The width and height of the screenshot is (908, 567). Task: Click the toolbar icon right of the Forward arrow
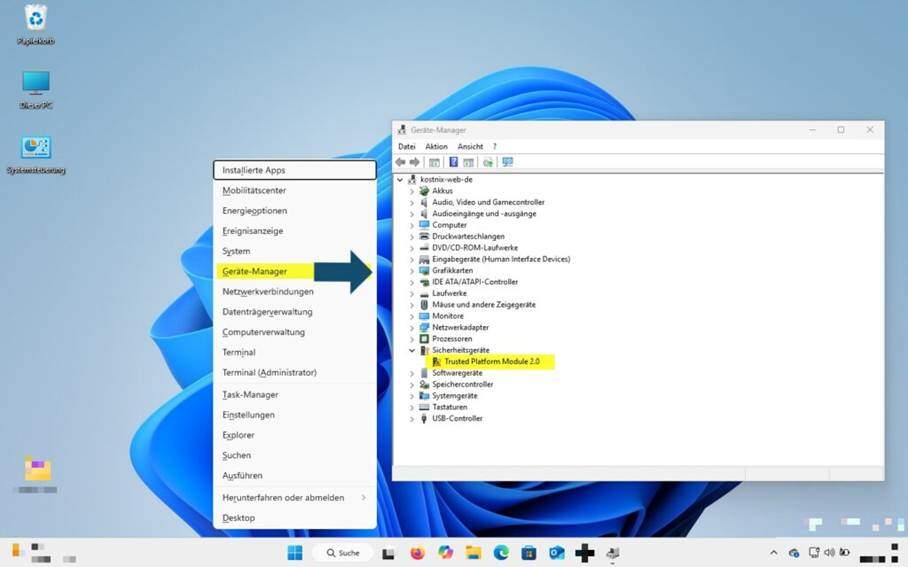pos(434,162)
